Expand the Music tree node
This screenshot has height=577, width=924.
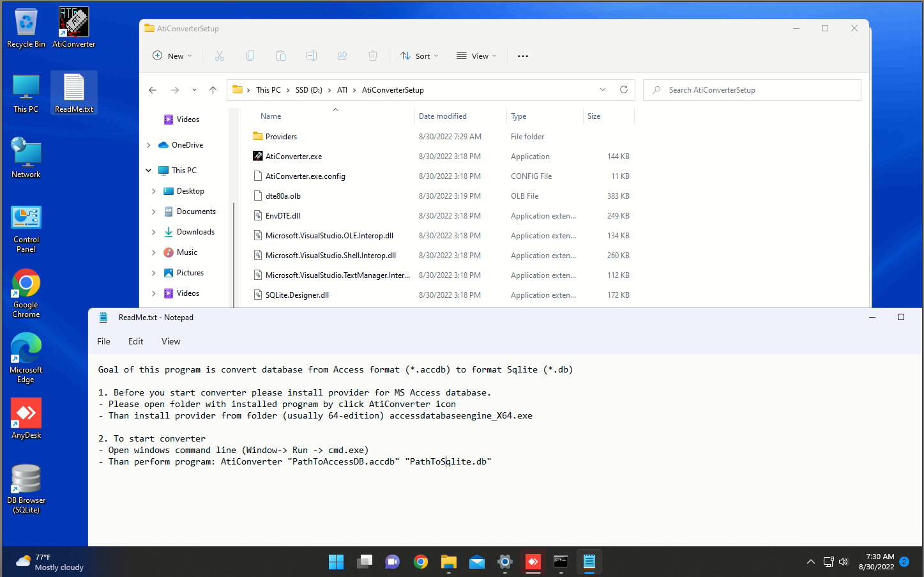tap(154, 252)
